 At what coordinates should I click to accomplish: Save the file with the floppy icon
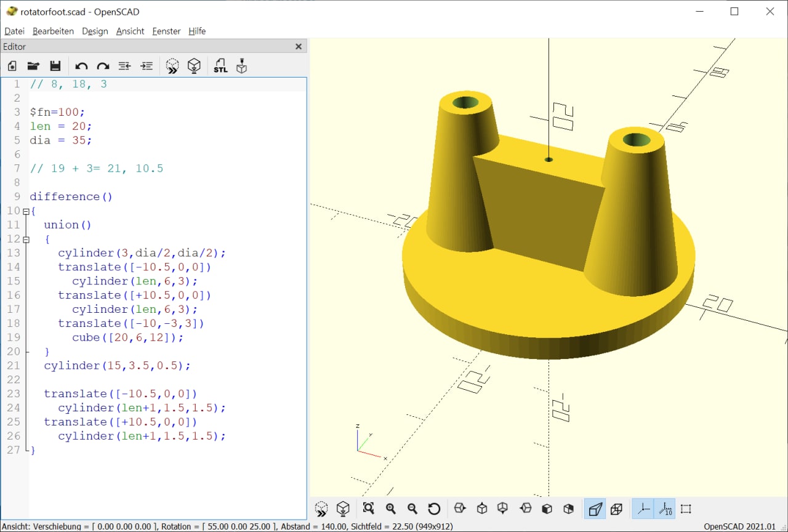click(55, 66)
